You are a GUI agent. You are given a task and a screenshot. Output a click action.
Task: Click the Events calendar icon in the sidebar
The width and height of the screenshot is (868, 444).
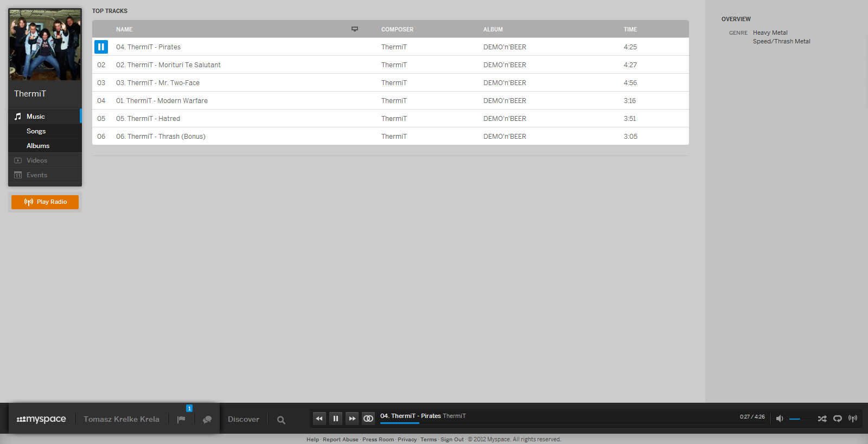[x=18, y=175]
